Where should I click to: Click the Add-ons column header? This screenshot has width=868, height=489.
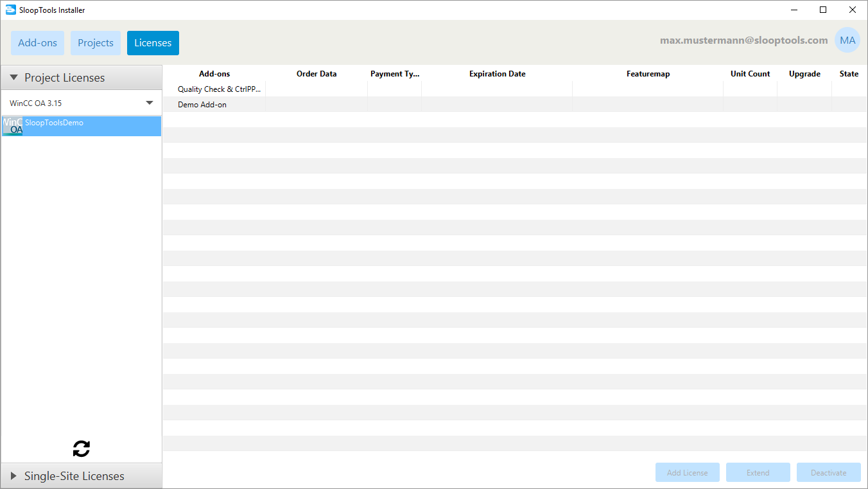(214, 74)
